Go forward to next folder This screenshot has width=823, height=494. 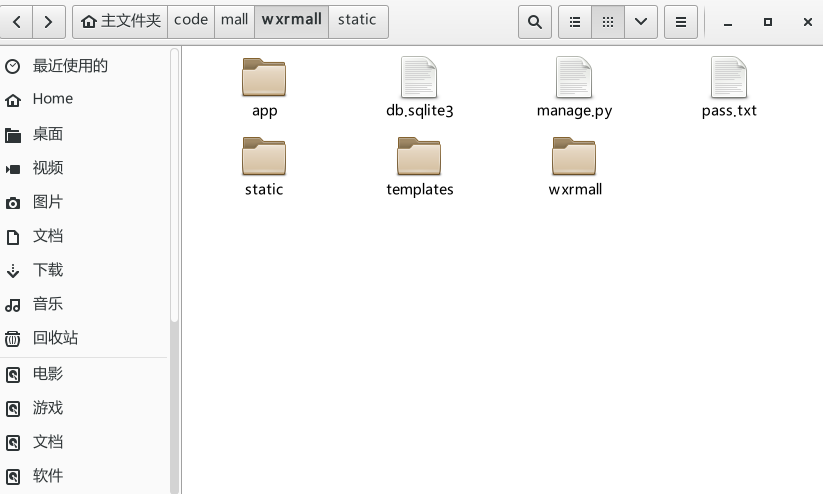(49, 22)
